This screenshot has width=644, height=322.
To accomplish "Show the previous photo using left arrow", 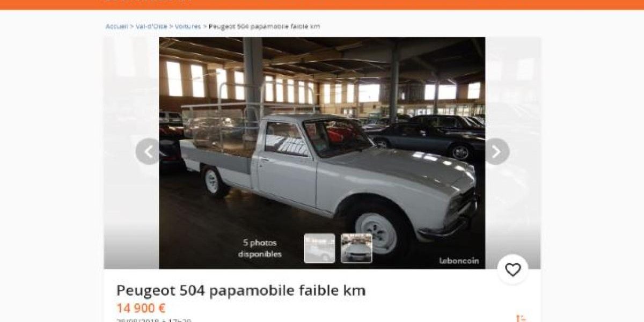I will point(148,151).
